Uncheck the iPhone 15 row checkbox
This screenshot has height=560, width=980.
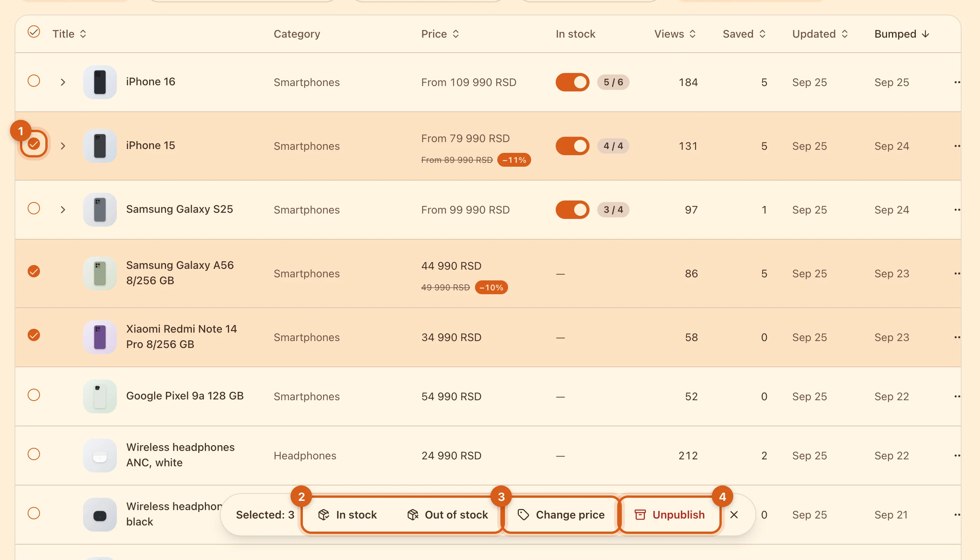click(x=34, y=144)
